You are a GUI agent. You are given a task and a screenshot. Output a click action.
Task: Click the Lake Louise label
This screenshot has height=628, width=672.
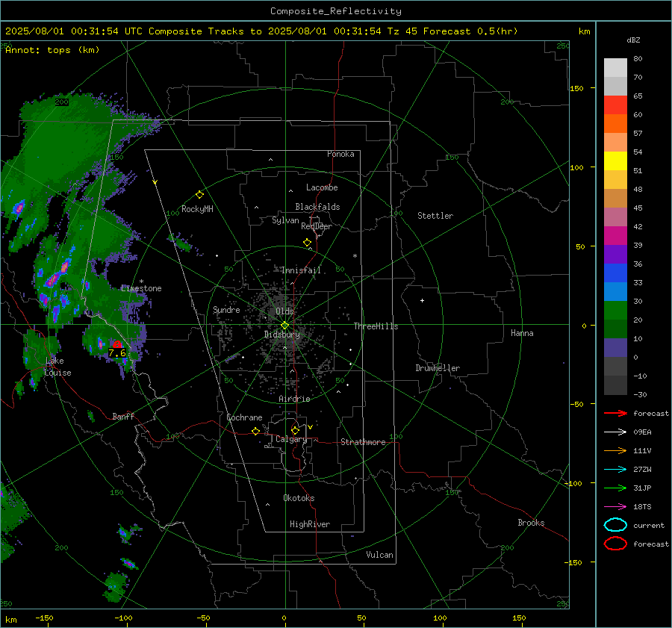pyautogui.click(x=58, y=367)
